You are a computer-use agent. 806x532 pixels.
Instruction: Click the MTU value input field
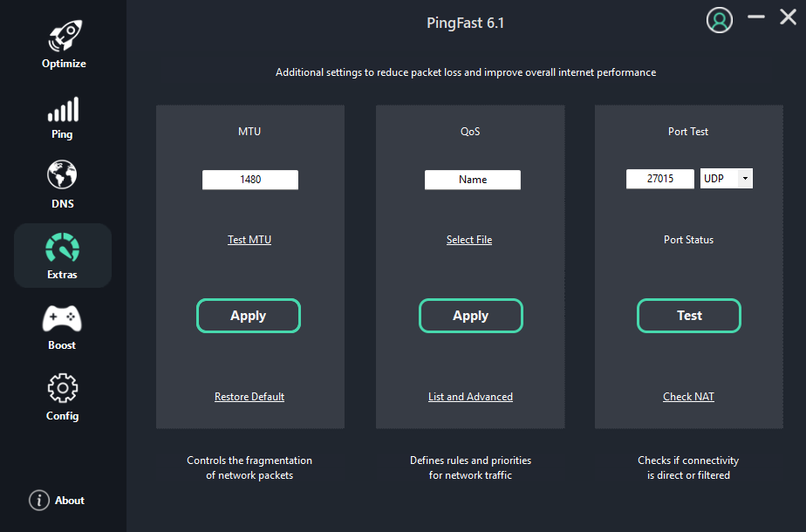(250, 180)
